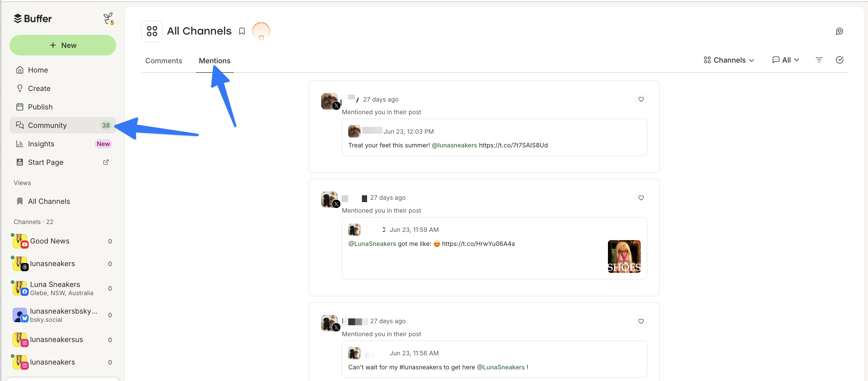Click third mention author's avatar

[330, 323]
